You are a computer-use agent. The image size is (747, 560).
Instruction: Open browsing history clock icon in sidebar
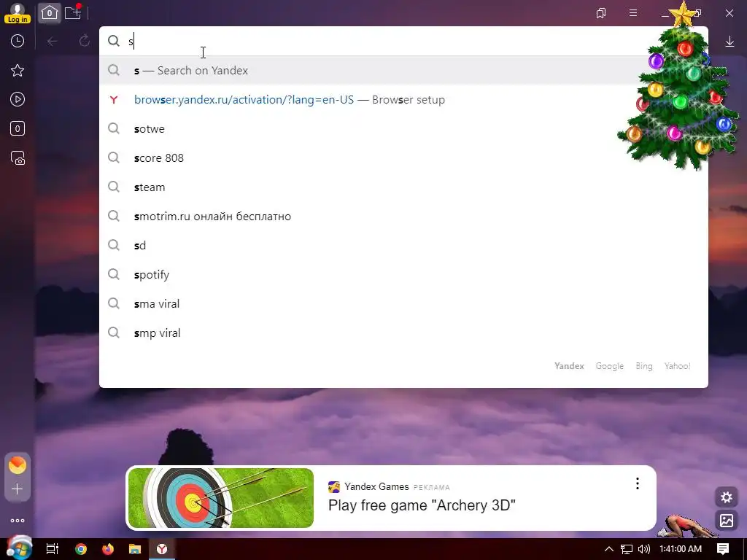click(18, 41)
